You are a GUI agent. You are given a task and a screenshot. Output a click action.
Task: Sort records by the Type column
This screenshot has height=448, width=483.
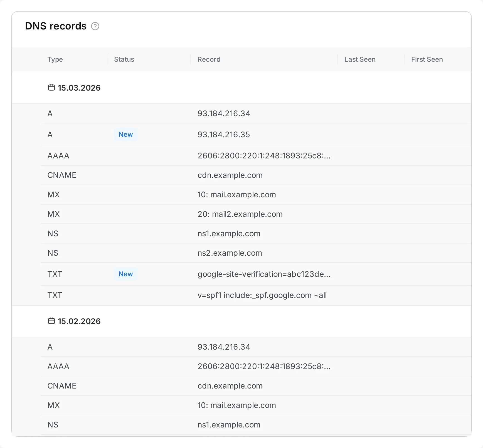click(x=55, y=59)
